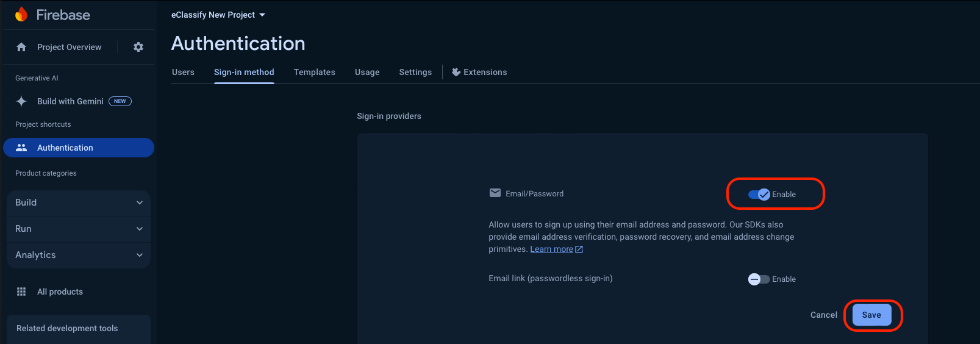Click the Firebase wordmark text

pyautogui.click(x=63, y=15)
